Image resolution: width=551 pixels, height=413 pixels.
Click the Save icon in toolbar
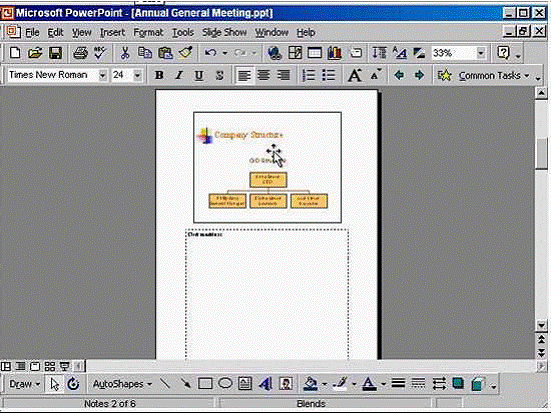pos(55,53)
